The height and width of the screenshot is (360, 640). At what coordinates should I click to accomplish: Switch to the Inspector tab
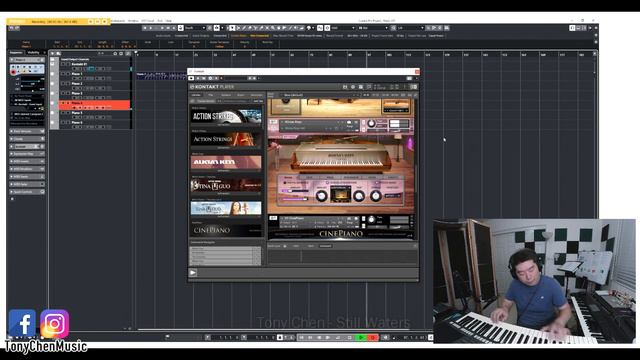point(16,53)
